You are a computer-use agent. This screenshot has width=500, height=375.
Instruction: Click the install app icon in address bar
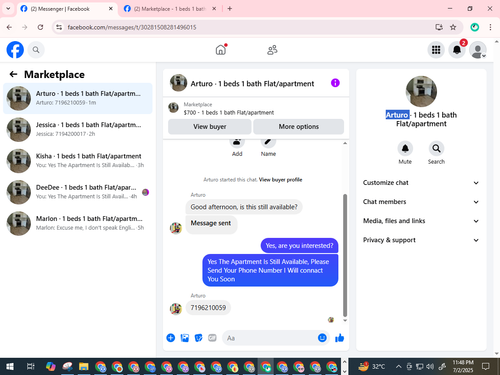pos(439,27)
